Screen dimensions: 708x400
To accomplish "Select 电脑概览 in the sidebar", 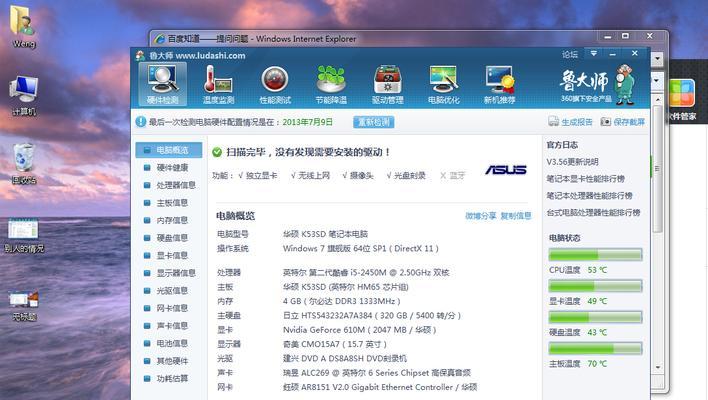I will click(168, 150).
